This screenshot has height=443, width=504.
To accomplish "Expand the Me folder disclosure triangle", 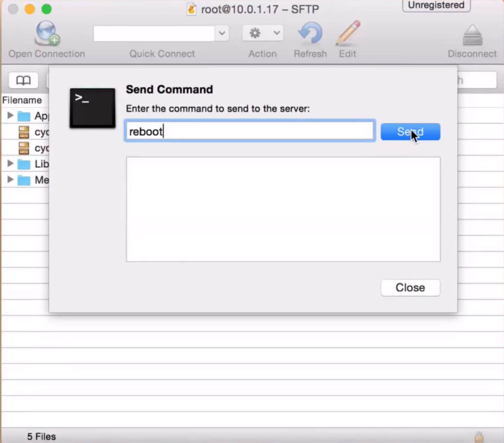I will coord(10,180).
